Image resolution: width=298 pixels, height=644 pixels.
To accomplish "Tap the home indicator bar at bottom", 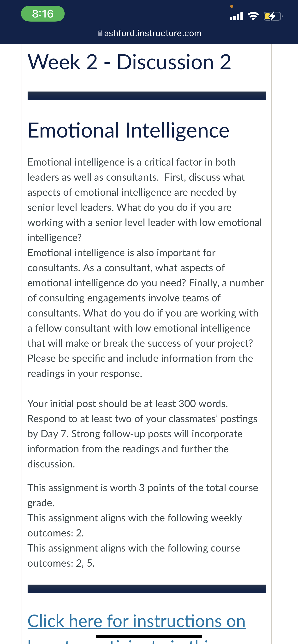I will 149,636.
